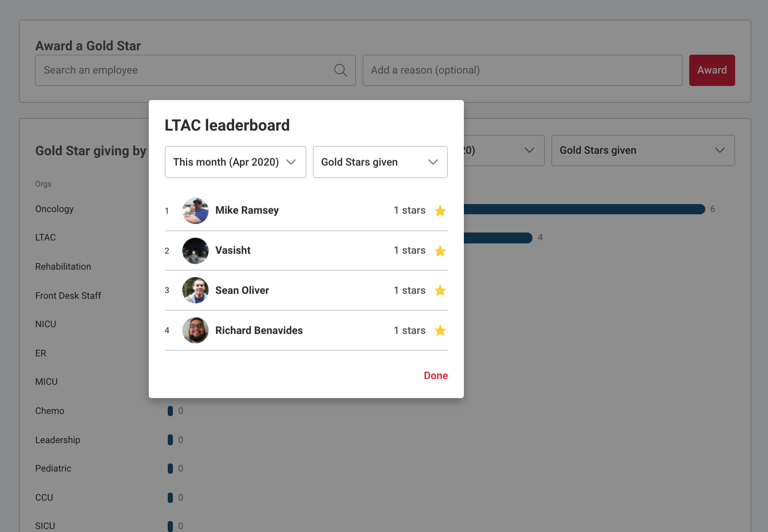Viewport: 768px width, 532px height.
Task: Select the Oncology bar in chart
Action: pyautogui.click(x=584, y=209)
